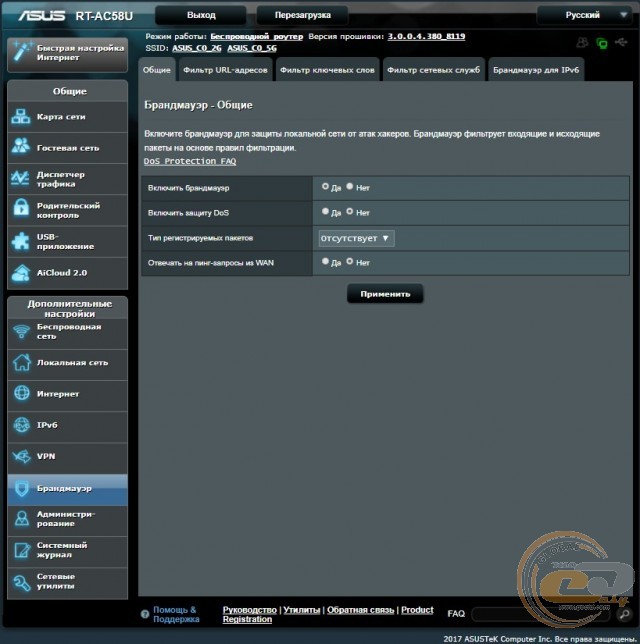Open the Руководство manual link
The width and height of the screenshot is (640, 644).
click(x=250, y=610)
